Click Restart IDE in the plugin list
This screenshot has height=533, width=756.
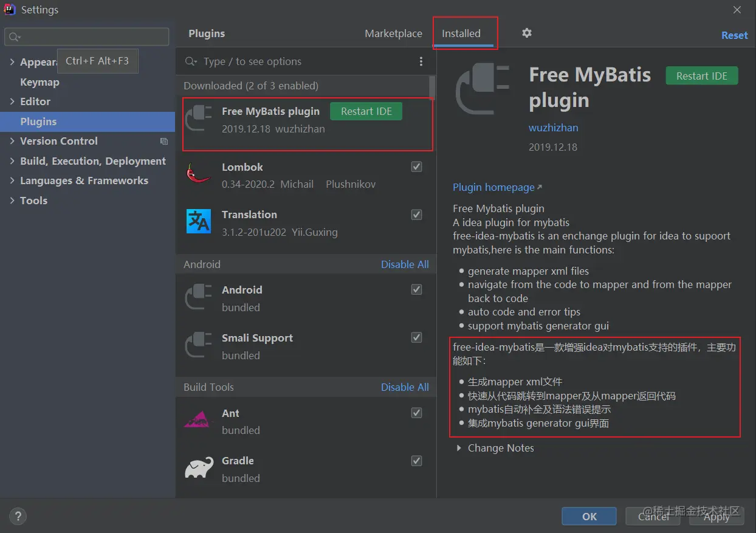pyautogui.click(x=366, y=111)
